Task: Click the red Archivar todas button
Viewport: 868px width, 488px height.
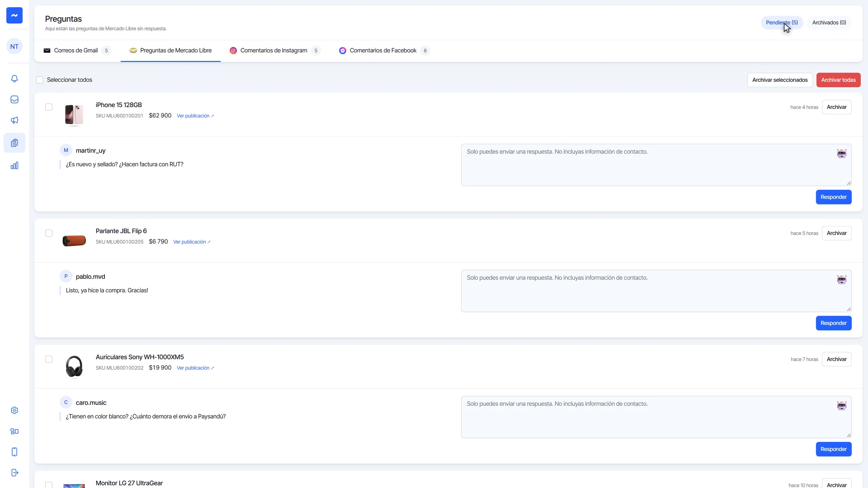Action: [x=838, y=80]
